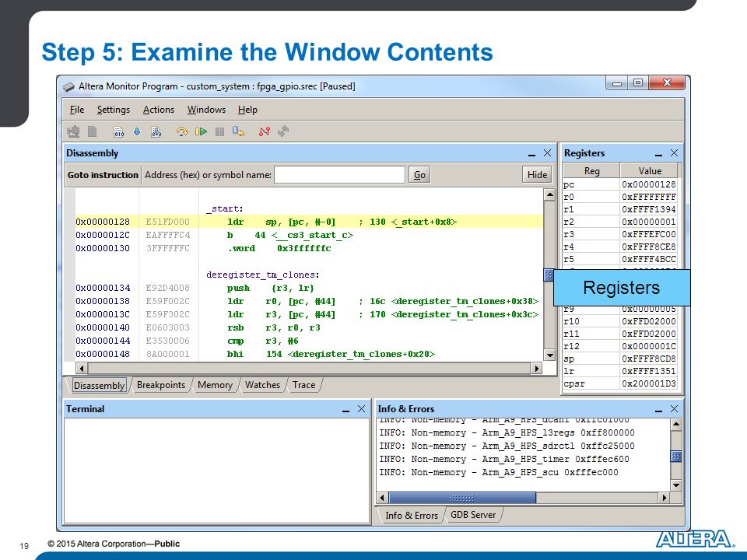Click the Compile (010) toolbar icon

pyautogui.click(x=118, y=131)
